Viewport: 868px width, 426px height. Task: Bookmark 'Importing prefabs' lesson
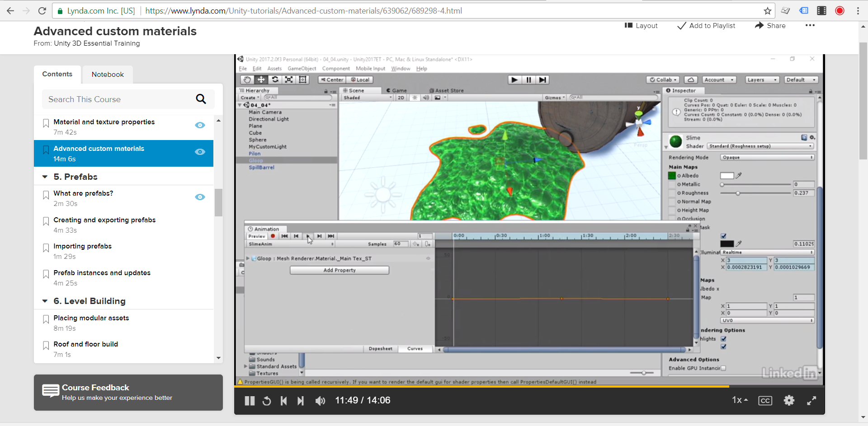click(x=46, y=248)
